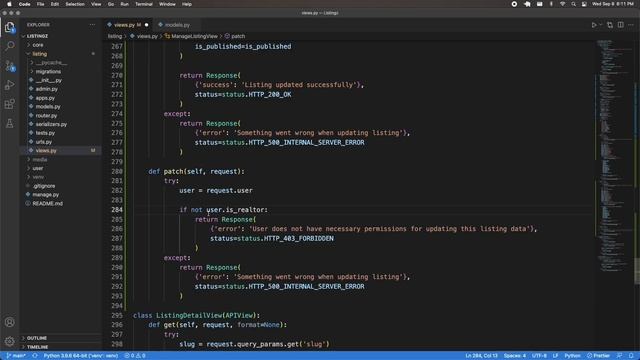640x360 pixels.
Task: Switch to the views.py tab
Action: pyautogui.click(x=127, y=25)
